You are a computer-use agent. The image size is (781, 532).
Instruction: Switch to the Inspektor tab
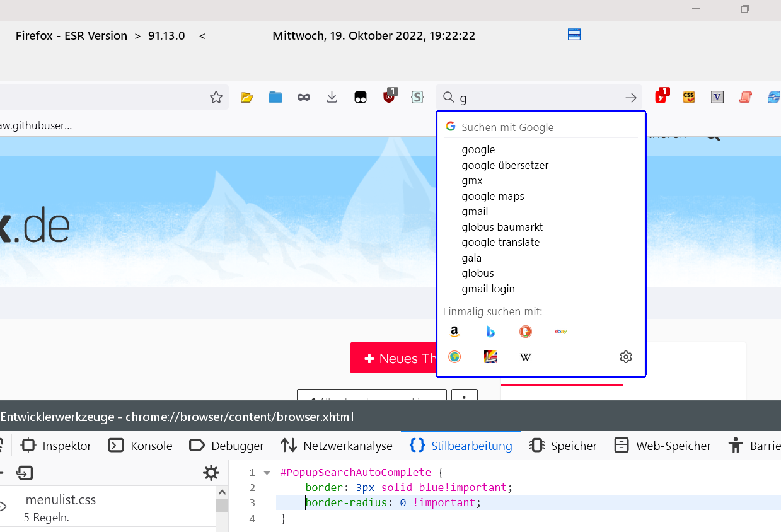[56, 446]
